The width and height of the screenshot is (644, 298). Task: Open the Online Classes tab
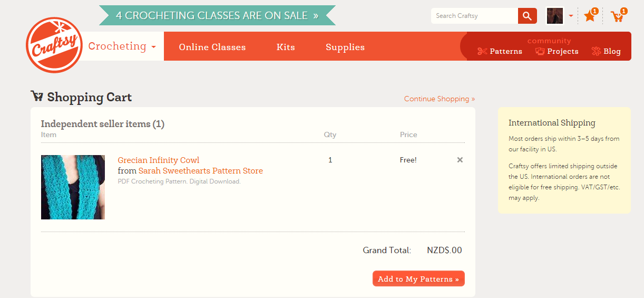tap(212, 47)
